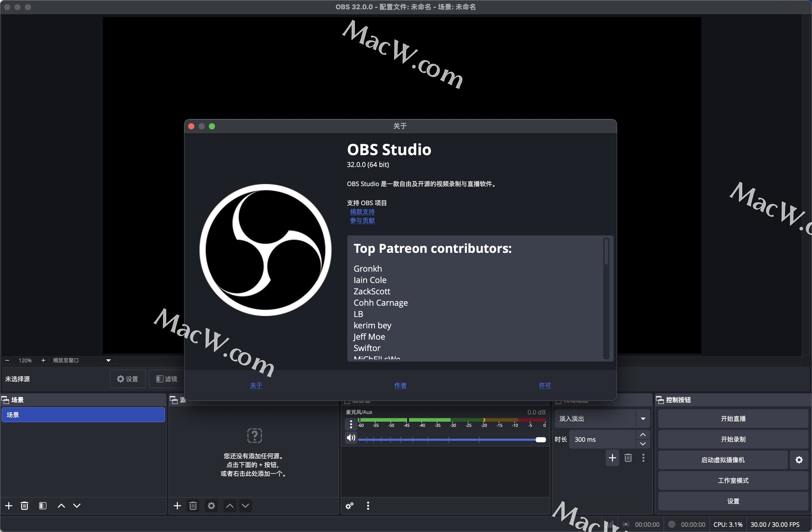Switch to the 作者 tab
The height and width of the screenshot is (532, 812).
[400, 385]
